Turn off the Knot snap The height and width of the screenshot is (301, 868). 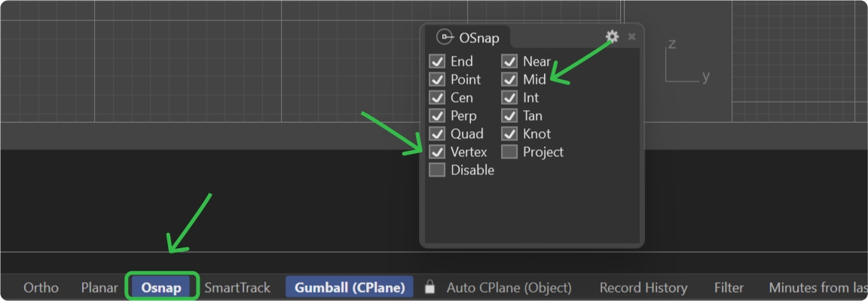coord(509,134)
